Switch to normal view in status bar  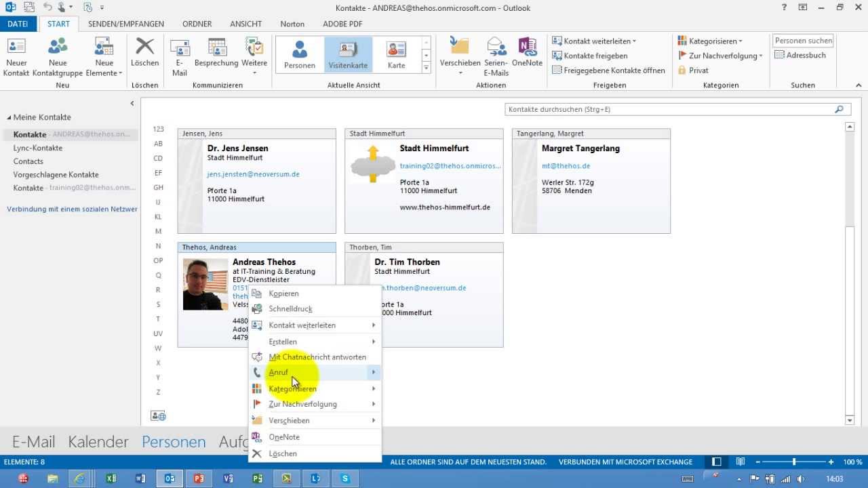(716, 462)
